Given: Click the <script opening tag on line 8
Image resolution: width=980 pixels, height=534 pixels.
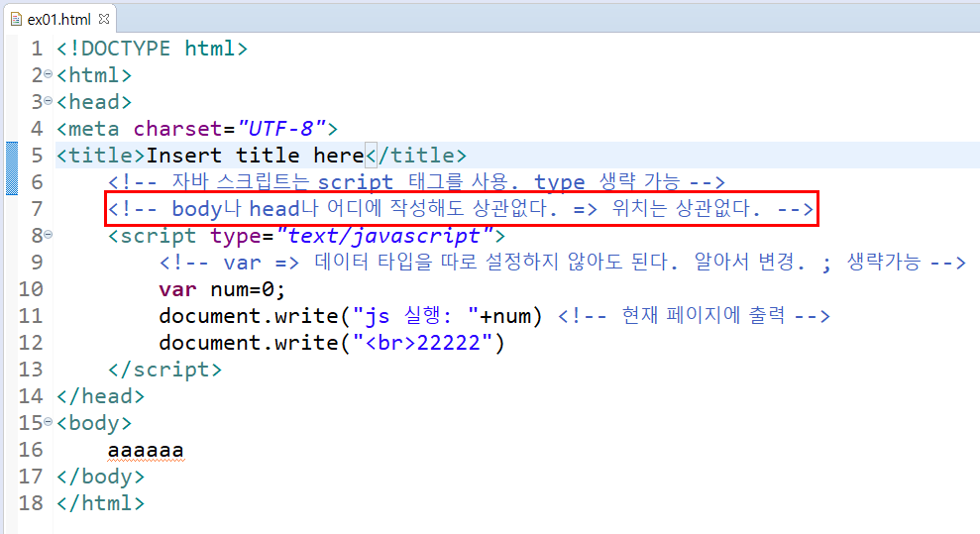Looking at the screenshot, I should pyautogui.click(x=152, y=236).
